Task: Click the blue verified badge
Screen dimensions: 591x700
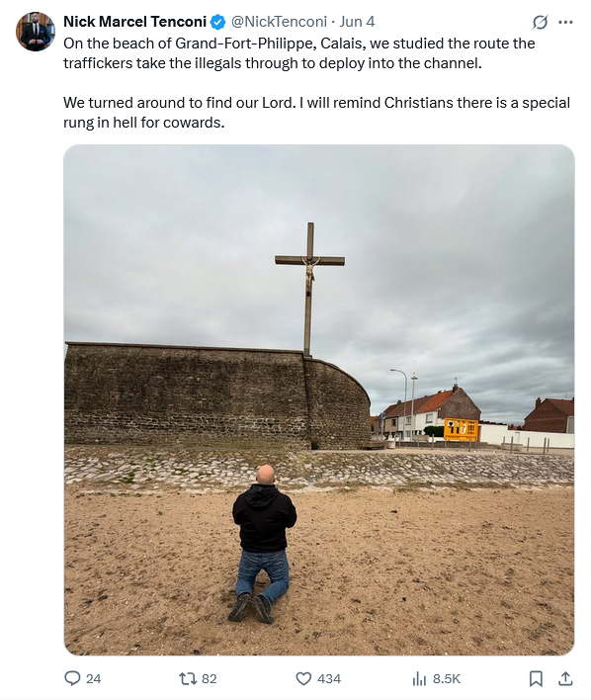Action: (217, 22)
